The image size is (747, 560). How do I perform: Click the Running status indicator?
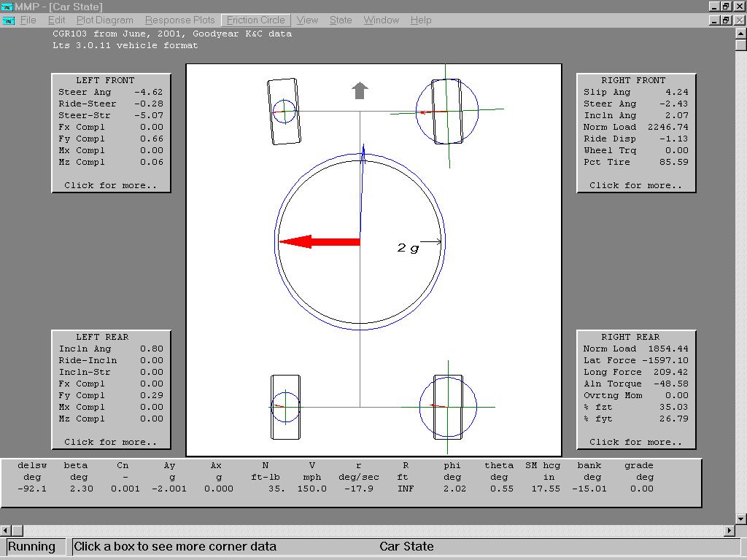(36, 547)
